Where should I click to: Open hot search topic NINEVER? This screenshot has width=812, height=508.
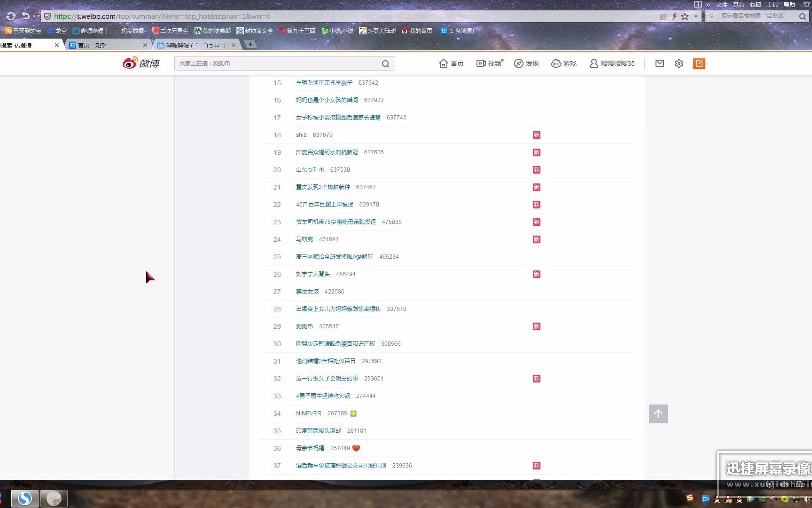tap(309, 413)
